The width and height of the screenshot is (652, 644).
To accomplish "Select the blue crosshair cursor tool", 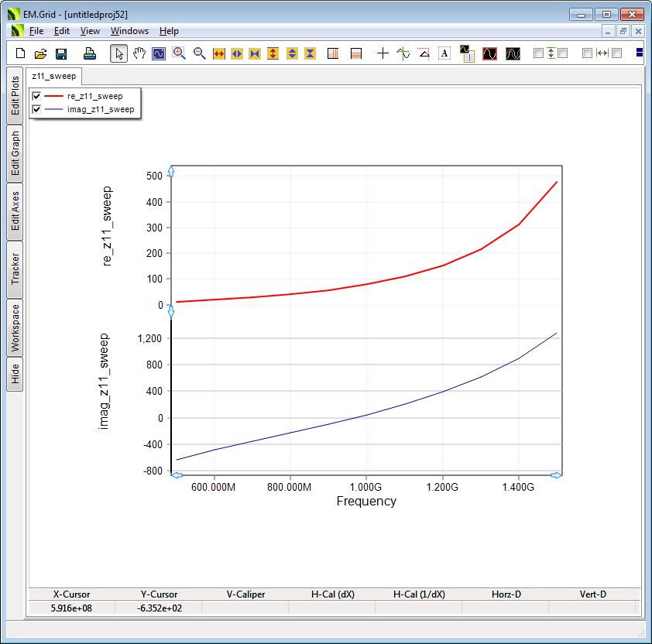I will [383, 53].
